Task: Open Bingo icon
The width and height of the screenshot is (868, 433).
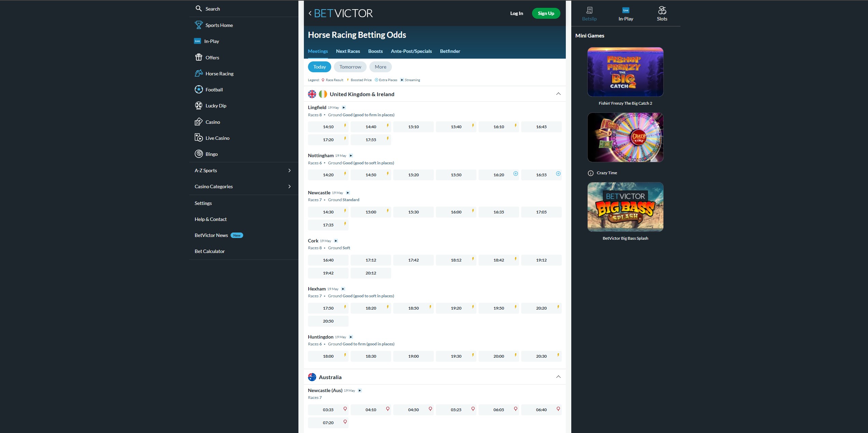Action: [198, 154]
